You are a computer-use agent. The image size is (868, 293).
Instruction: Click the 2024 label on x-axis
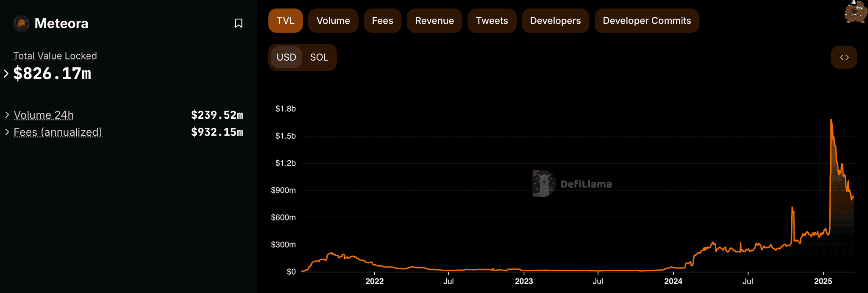(x=673, y=281)
